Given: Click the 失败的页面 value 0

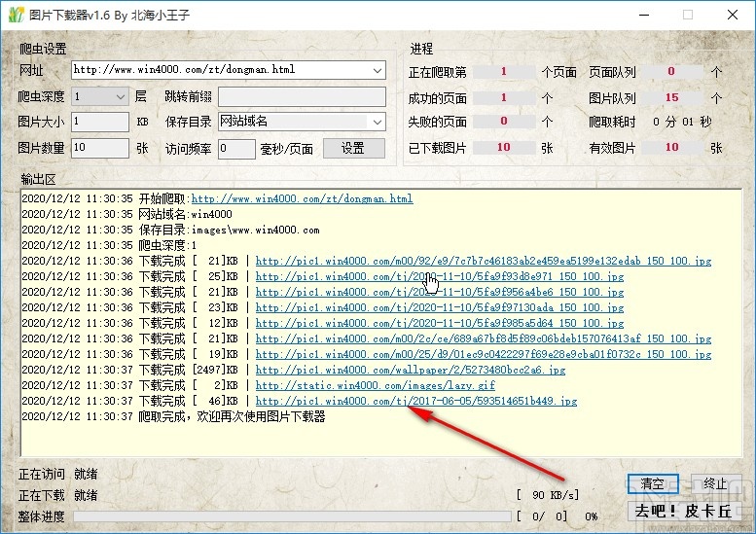Looking at the screenshot, I should tap(504, 121).
